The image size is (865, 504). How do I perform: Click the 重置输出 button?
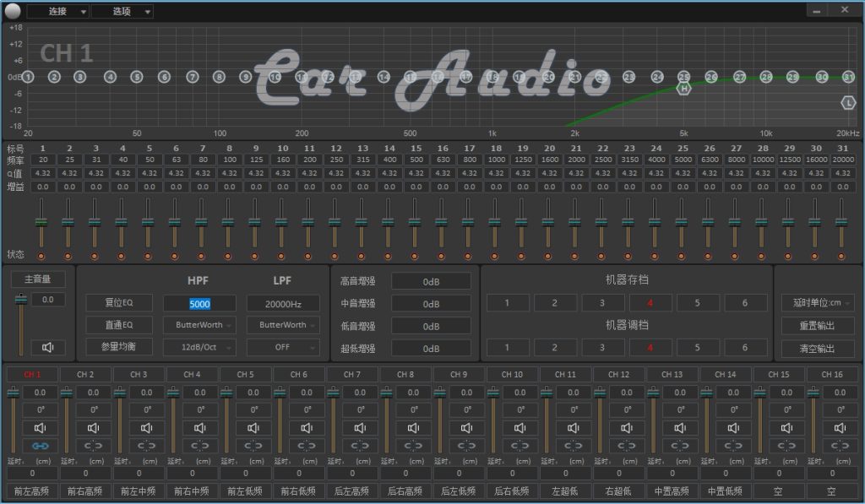coord(818,326)
